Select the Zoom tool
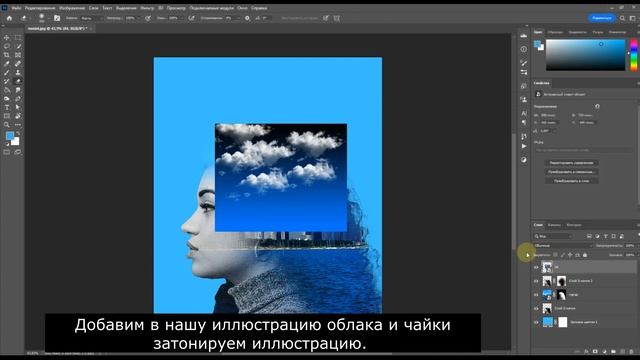This screenshot has width=640, height=360. pos(7,125)
